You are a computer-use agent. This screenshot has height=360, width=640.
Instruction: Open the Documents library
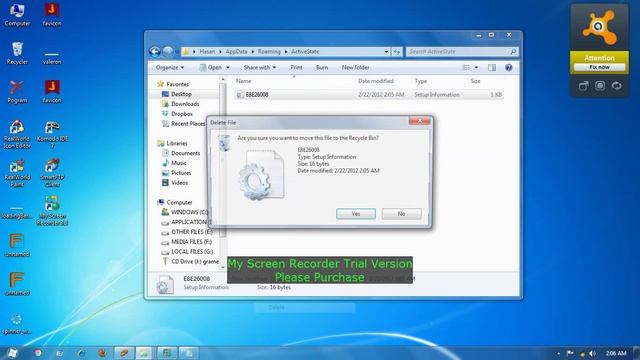pyautogui.click(x=185, y=153)
